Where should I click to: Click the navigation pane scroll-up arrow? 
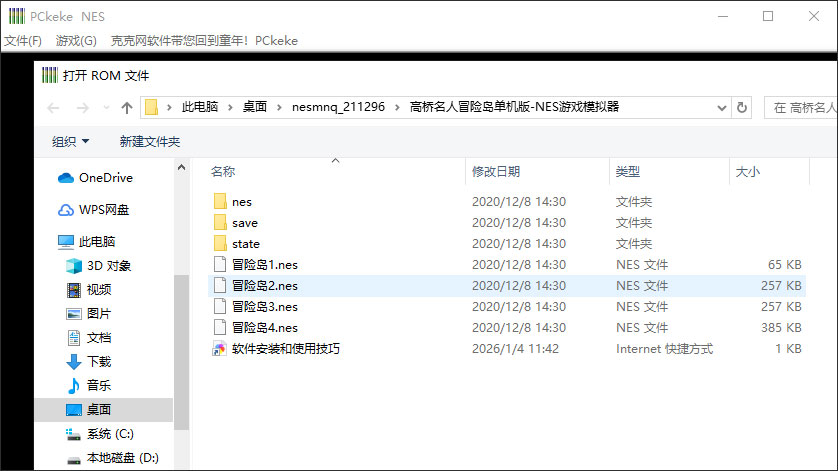pos(182,167)
